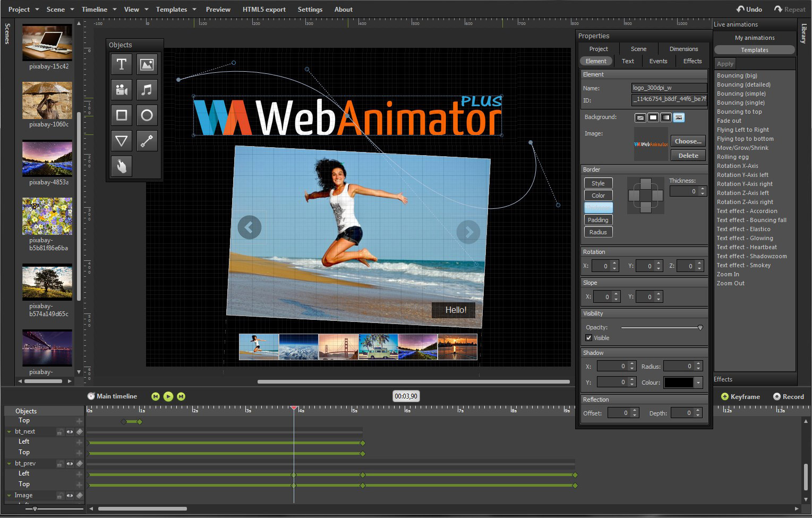
Task: Toggle the Visible checkbox
Action: pyautogui.click(x=588, y=338)
